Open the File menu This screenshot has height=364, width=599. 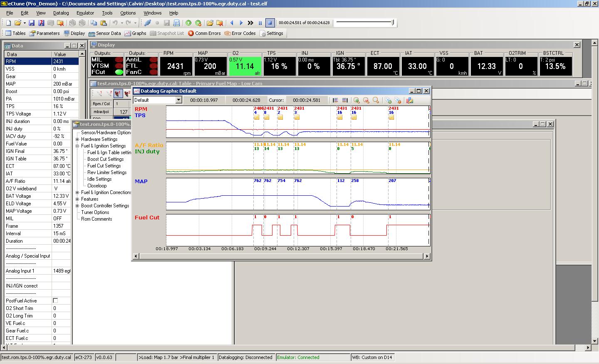[10, 13]
